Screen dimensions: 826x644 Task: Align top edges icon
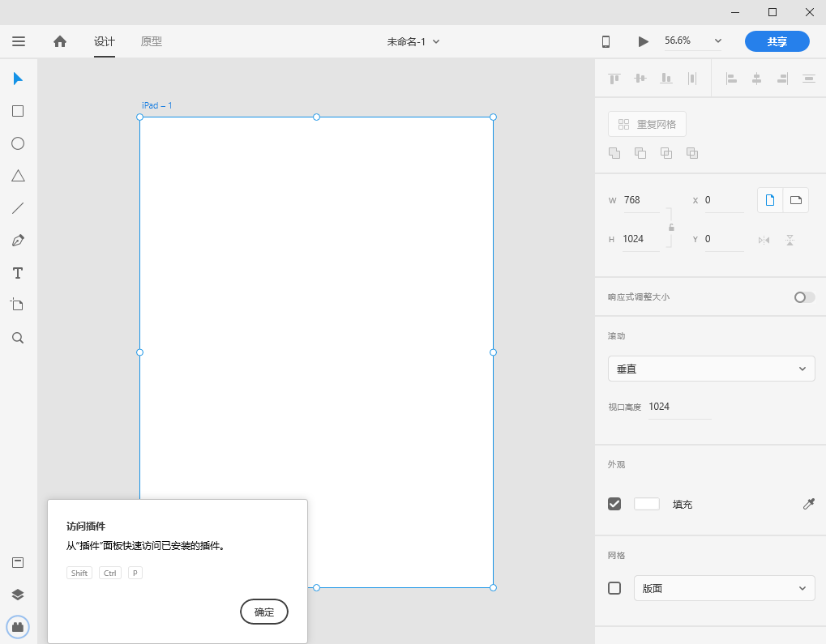click(614, 79)
